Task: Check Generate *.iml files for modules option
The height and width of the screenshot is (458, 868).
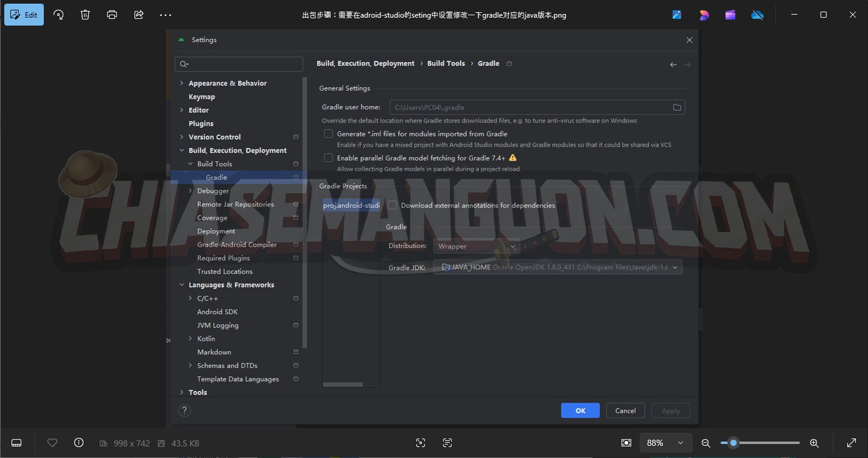Action: 329,134
